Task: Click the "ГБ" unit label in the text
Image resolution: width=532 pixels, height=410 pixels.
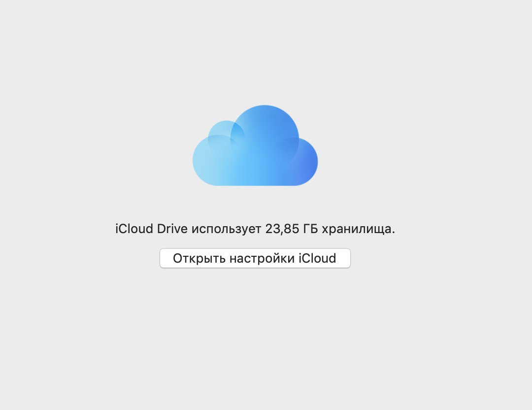Action: (x=310, y=229)
